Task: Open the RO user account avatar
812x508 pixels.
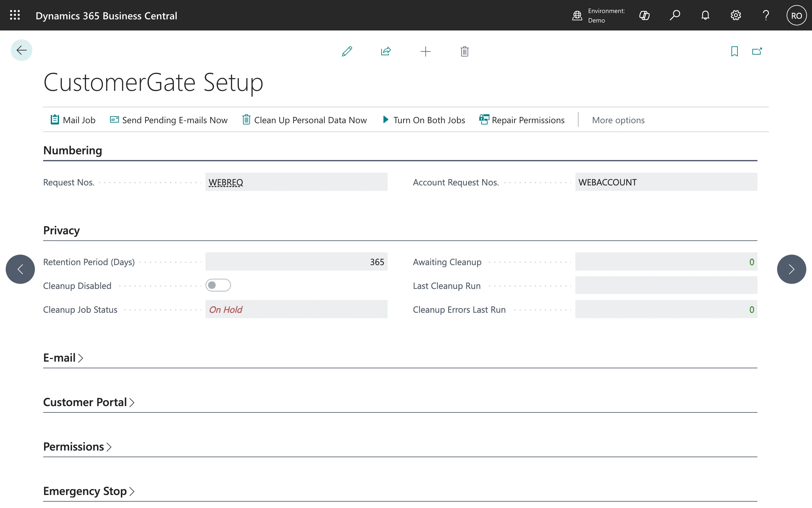Action: 796,16
